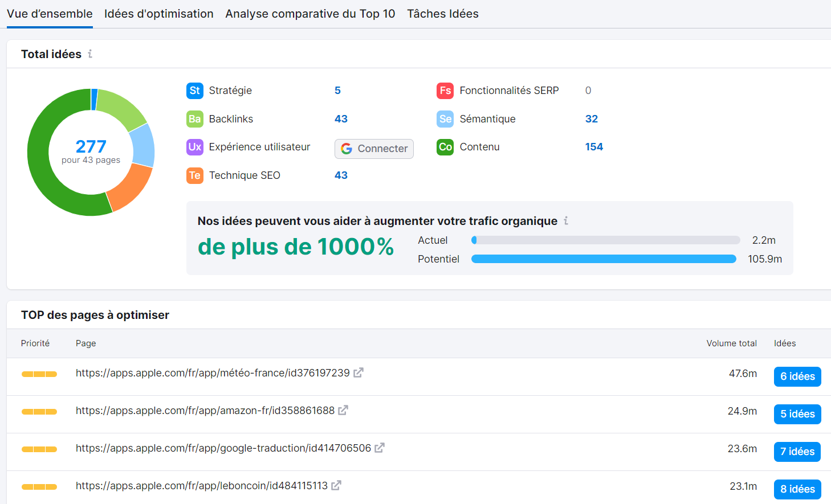Screen dimensions: 831x504
Task: Click the St Stratégie category icon
Action: pos(195,91)
